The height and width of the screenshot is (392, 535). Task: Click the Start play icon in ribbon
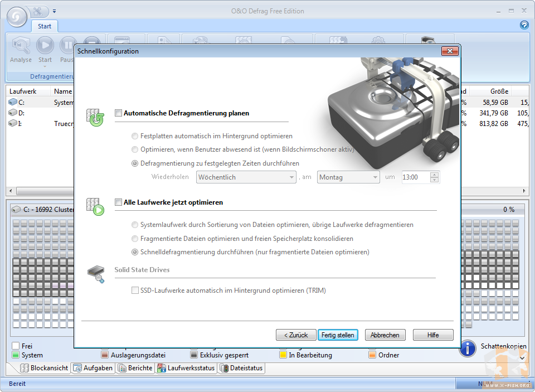(45, 45)
